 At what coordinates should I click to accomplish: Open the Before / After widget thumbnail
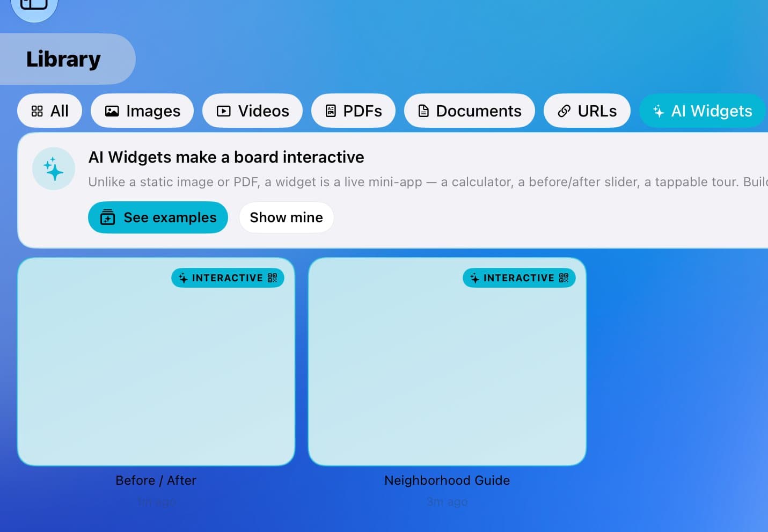click(x=156, y=362)
